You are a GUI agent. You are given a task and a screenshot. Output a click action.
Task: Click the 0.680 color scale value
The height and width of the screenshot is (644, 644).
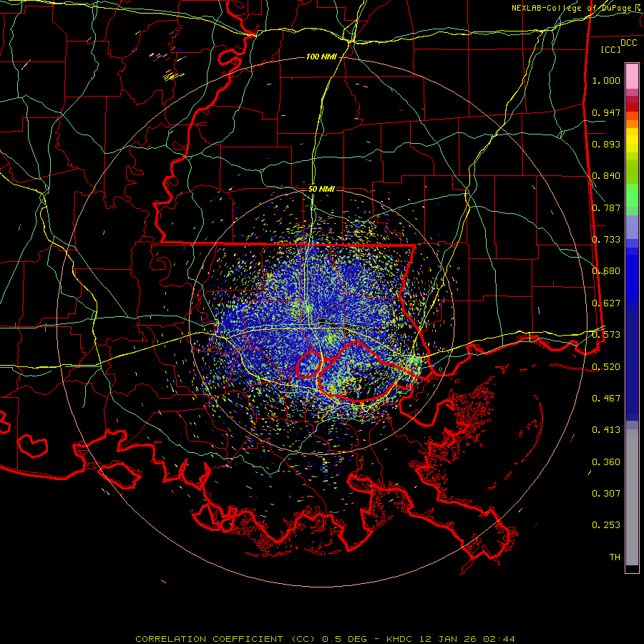[x=606, y=271]
